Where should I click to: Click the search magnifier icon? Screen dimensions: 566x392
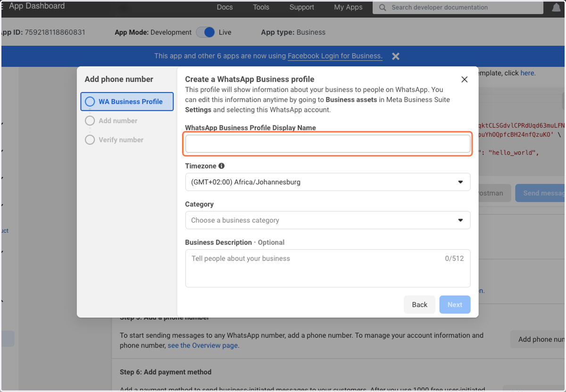[383, 8]
